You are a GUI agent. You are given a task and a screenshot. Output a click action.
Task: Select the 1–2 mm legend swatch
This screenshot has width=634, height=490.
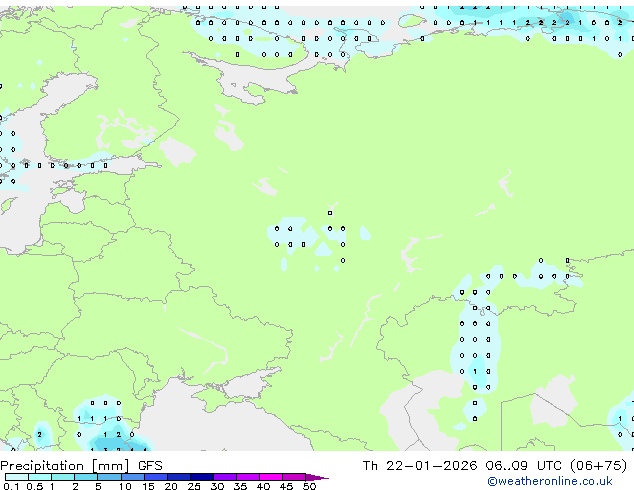(63, 477)
